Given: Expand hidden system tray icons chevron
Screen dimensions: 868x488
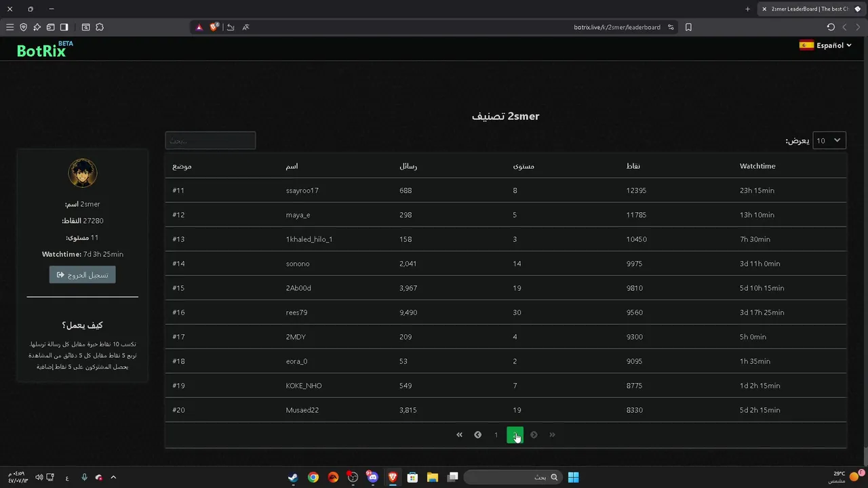Looking at the screenshot, I should (113, 477).
